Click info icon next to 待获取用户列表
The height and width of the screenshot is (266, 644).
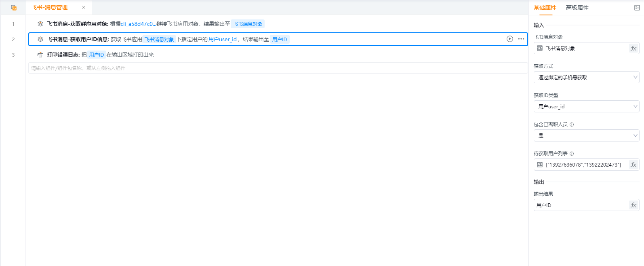572,154
